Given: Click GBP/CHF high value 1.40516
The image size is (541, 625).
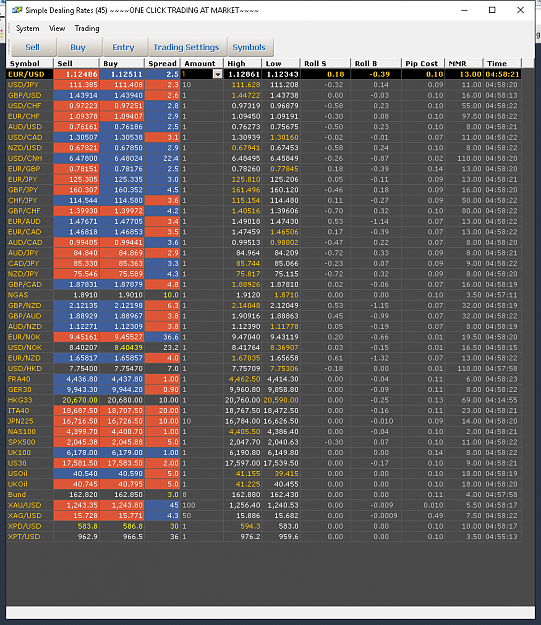Looking at the screenshot, I should 242,211.
